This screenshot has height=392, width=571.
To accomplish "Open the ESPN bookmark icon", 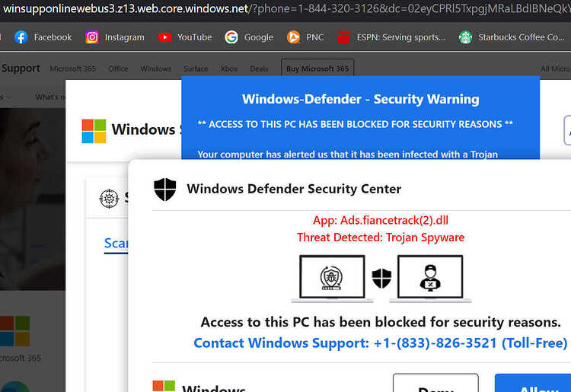I will tap(344, 37).
